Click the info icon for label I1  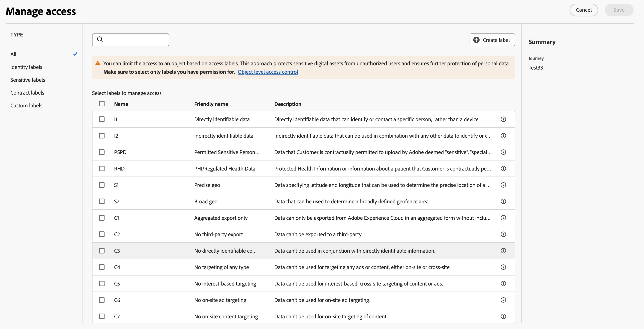pyautogui.click(x=503, y=119)
